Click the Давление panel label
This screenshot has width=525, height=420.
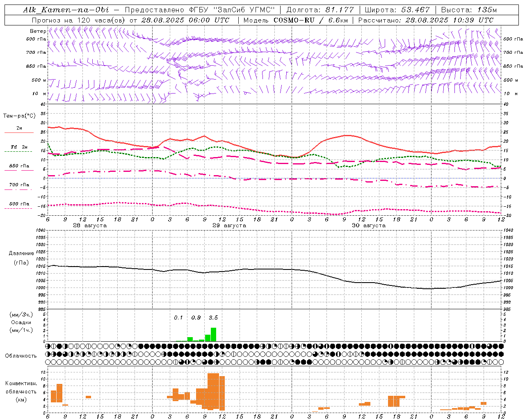21,253
